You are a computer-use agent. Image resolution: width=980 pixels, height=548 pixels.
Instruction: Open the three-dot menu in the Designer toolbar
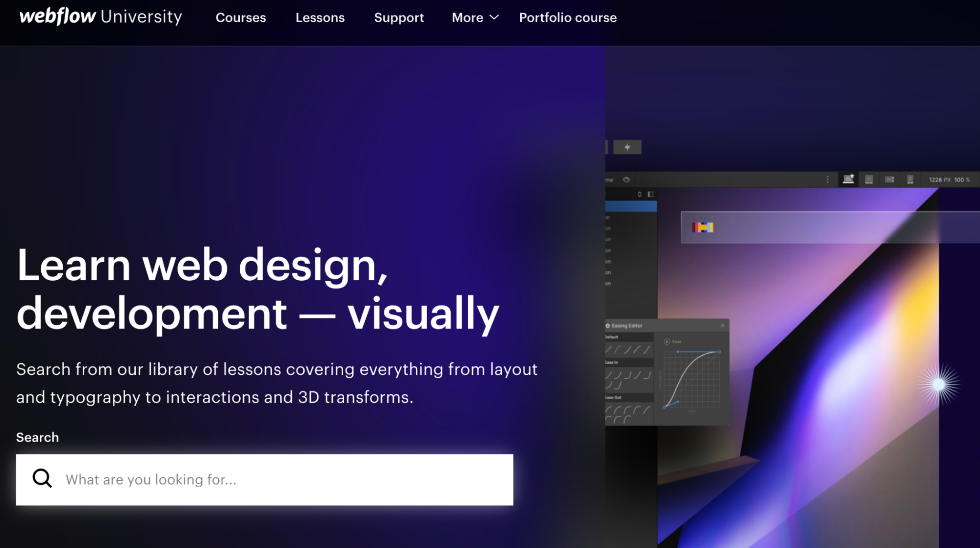828,180
